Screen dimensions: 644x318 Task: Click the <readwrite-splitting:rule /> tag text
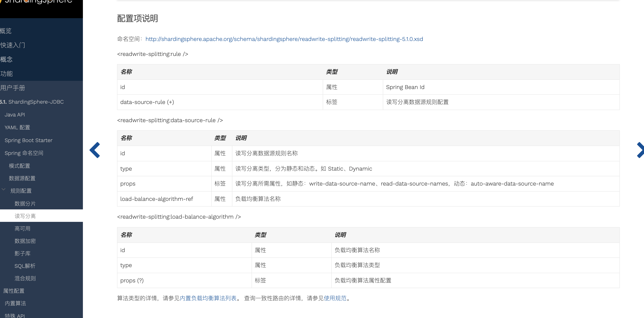click(x=153, y=54)
